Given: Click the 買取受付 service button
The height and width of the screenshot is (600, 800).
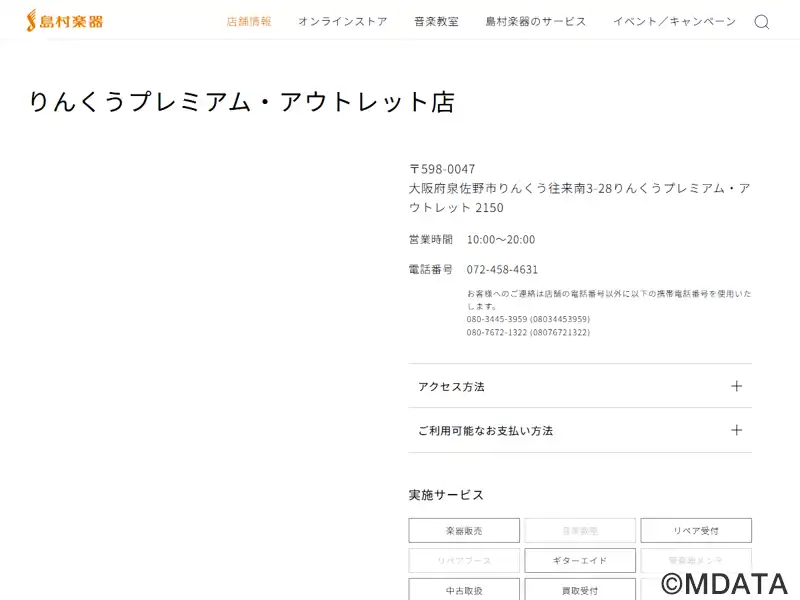Looking at the screenshot, I should click(x=580, y=590).
